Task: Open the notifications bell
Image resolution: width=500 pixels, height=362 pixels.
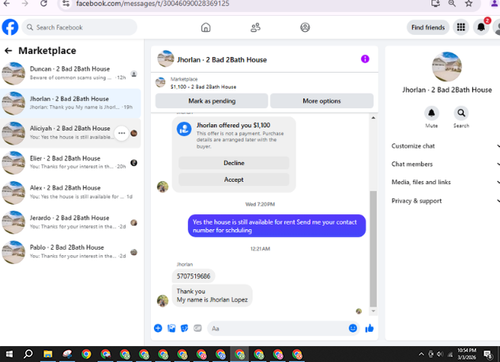Action: pyautogui.click(x=481, y=27)
